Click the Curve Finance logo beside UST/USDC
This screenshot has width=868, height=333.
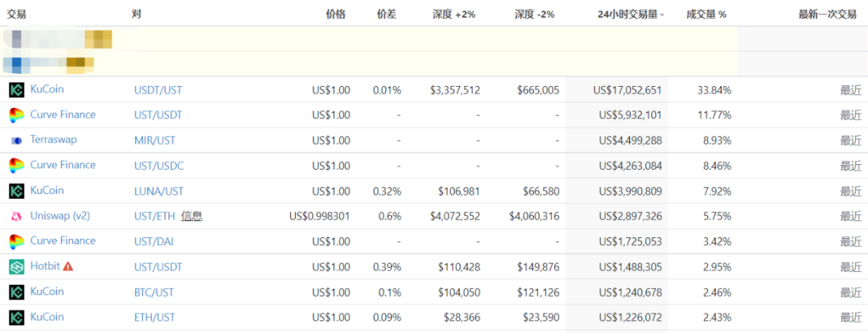point(17,166)
